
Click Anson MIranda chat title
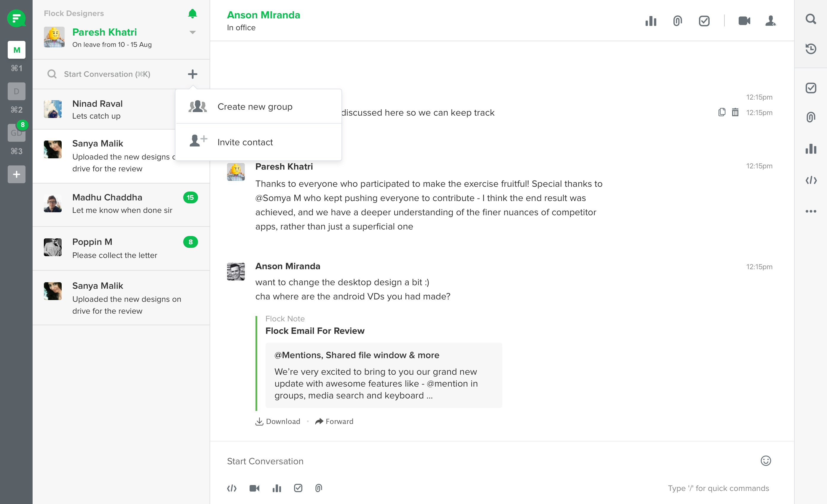point(264,15)
